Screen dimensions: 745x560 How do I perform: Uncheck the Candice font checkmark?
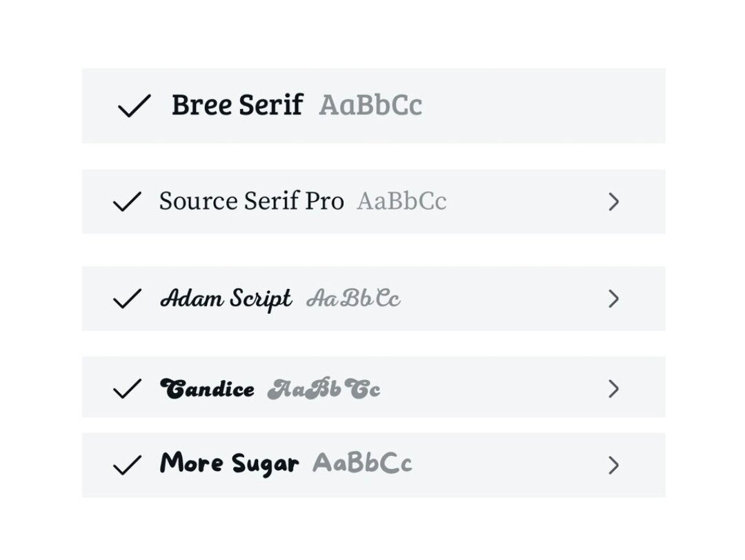coord(126,389)
